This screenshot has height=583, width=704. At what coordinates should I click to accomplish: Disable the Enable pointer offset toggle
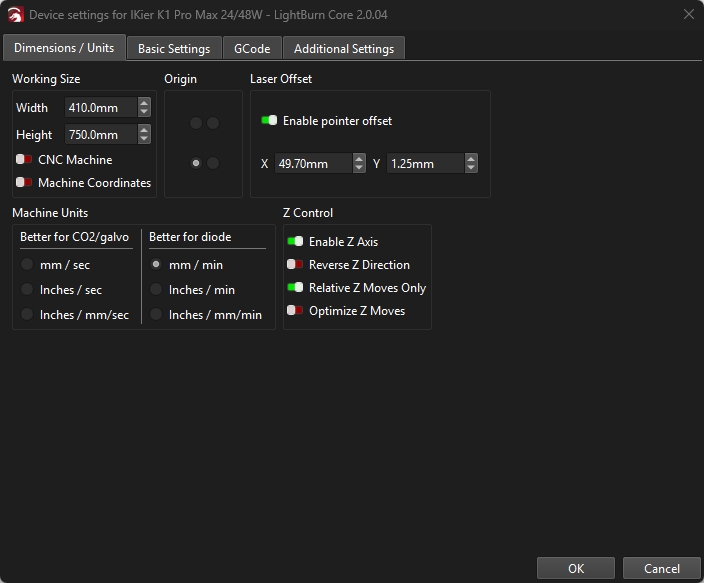[269, 121]
